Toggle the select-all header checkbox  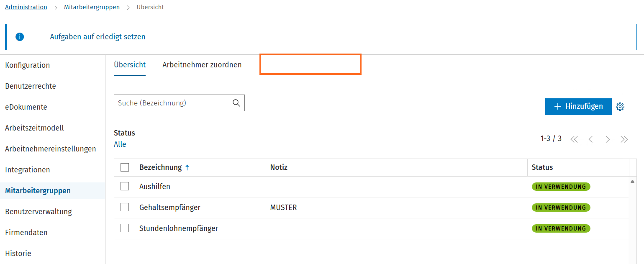click(x=125, y=167)
